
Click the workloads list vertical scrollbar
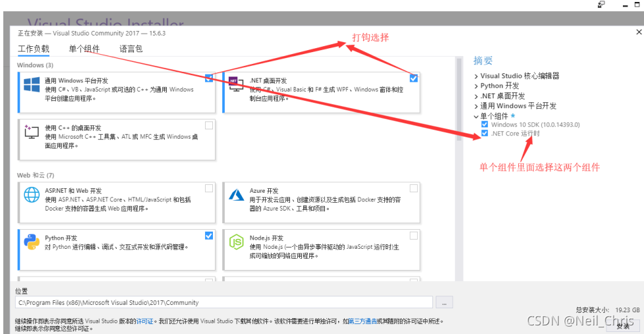pos(459,100)
